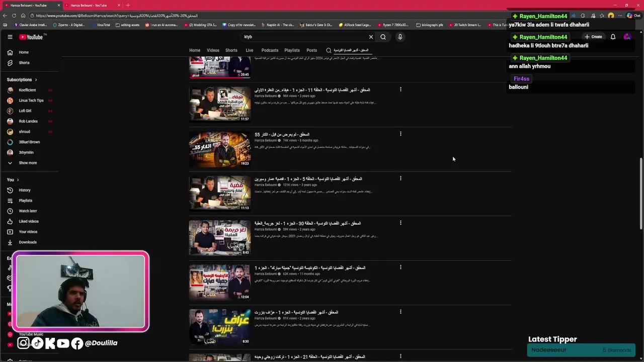Switch to the Podcasts tab
This screenshot has height=362, width=644.
click(x=270, y=50)
